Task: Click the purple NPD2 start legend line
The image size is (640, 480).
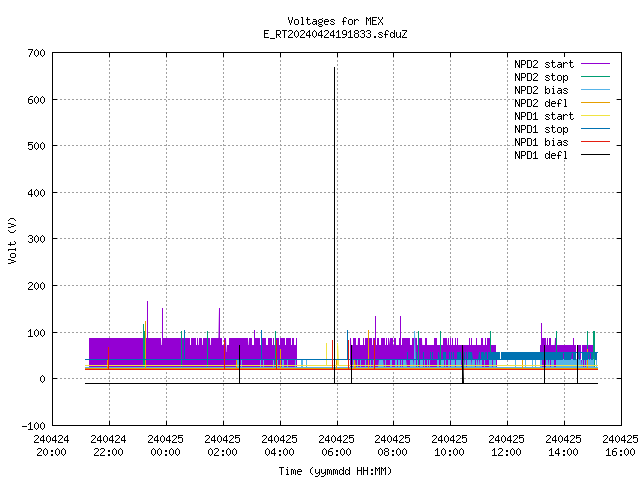Action: click(x=595, y=64)
